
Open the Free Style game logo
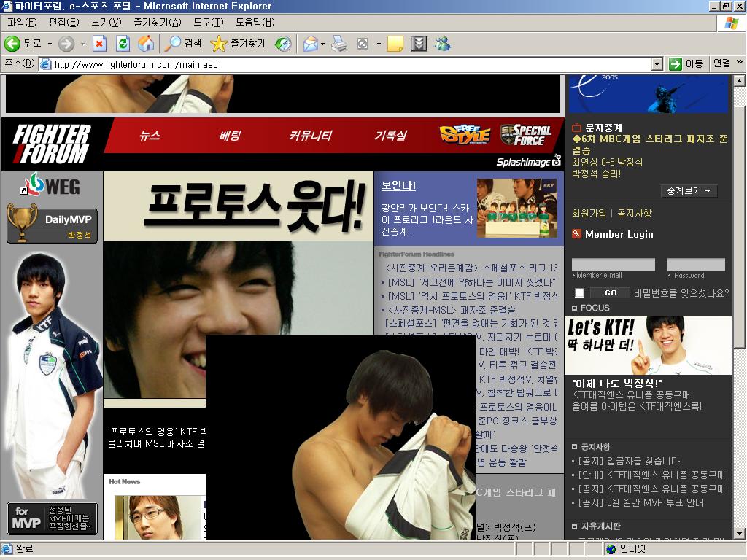coord(465,135)
